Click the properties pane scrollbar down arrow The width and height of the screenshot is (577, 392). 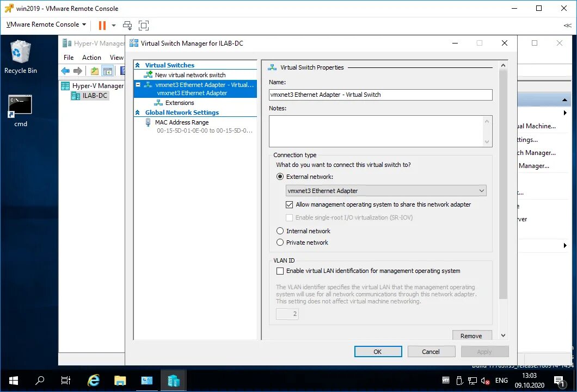point(503,335)
